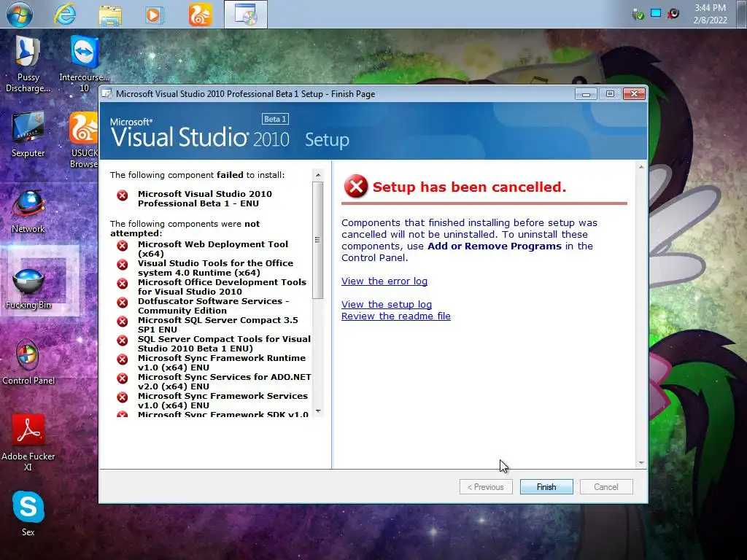Viewport: 747px width, 560px height.
Task: Click the 'Add or Remove Programs' bold text
Action: tap(495, 246)
